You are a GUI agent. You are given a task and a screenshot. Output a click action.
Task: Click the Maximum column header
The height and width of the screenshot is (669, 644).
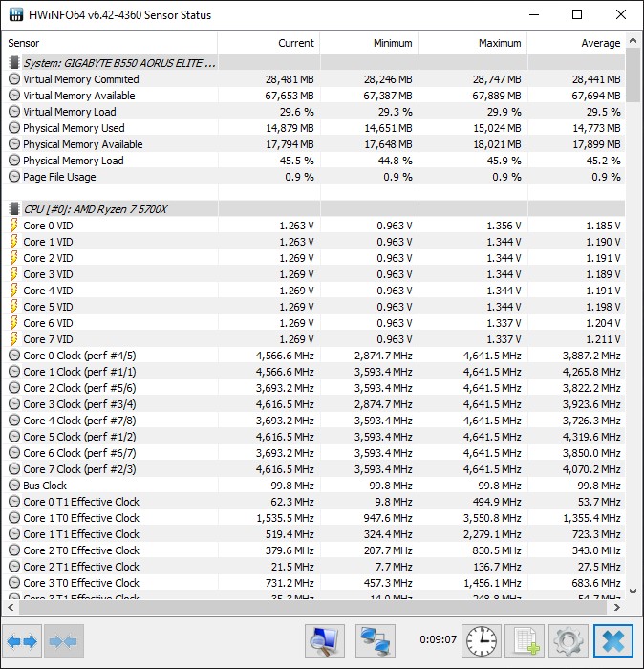[473, 43]
